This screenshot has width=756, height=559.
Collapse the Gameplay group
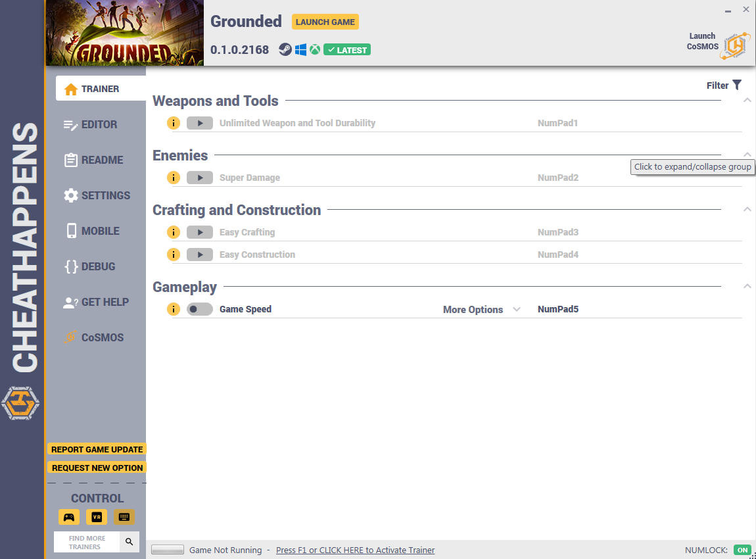(x=747, y=286)
